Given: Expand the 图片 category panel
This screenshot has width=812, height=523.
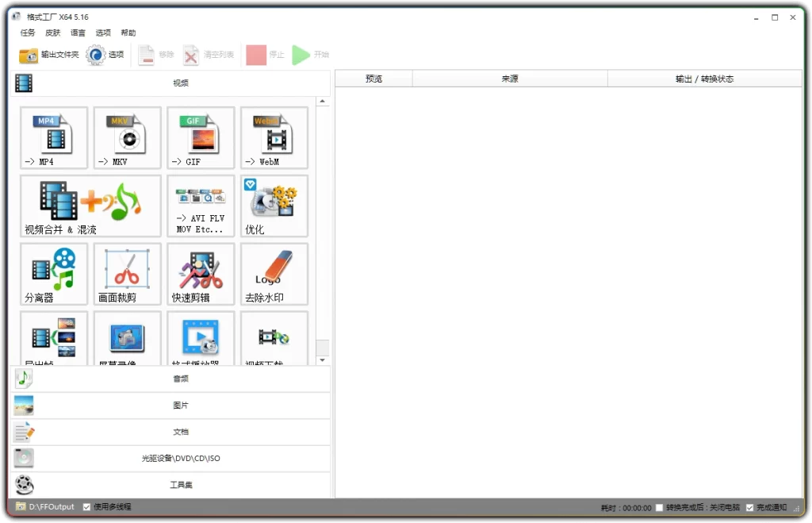Looking at the screenshot, I should [179, 405].
